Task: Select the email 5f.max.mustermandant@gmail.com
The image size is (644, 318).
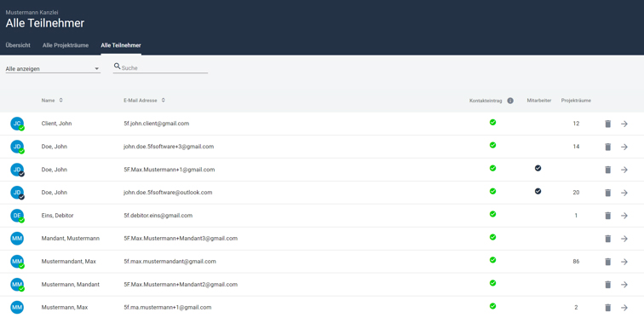Action: pyautogui.click(x=170, y=261)
